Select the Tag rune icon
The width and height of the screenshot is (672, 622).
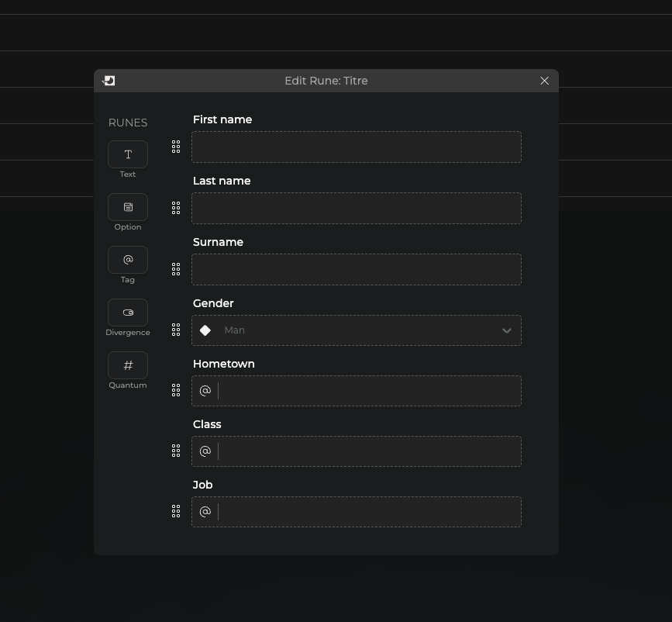click(x=128, y=260)
